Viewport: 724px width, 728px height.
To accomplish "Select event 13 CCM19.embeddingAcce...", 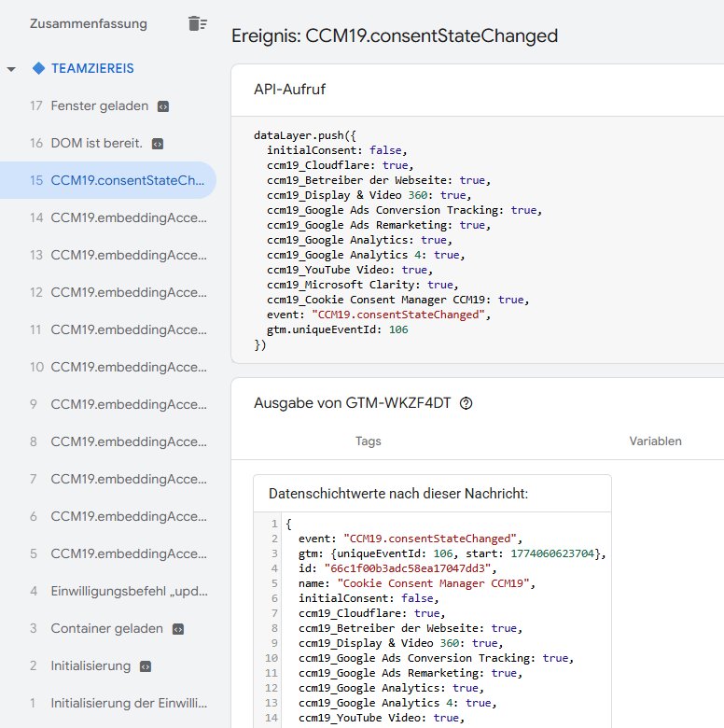I will (108, 255).
